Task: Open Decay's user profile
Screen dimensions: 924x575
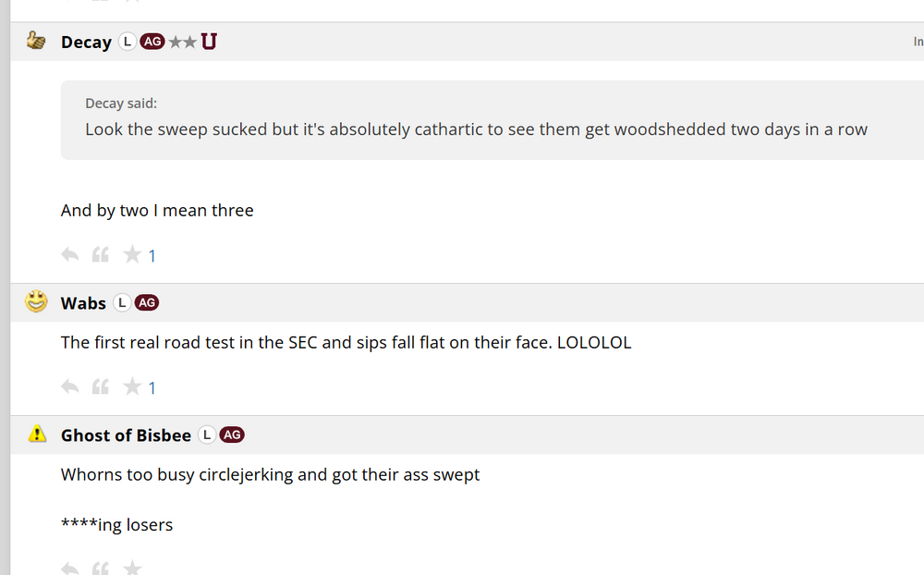Action: click(86, 43)
